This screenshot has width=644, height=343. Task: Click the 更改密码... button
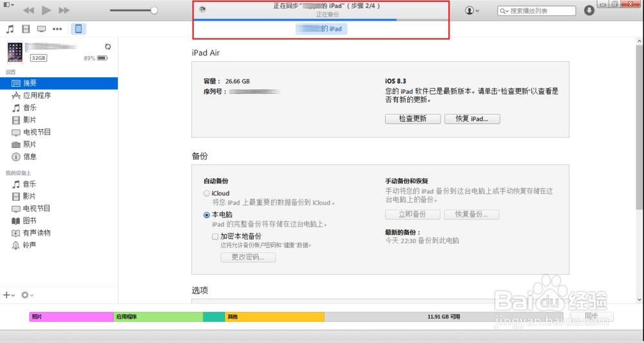(x=248, y=257)
